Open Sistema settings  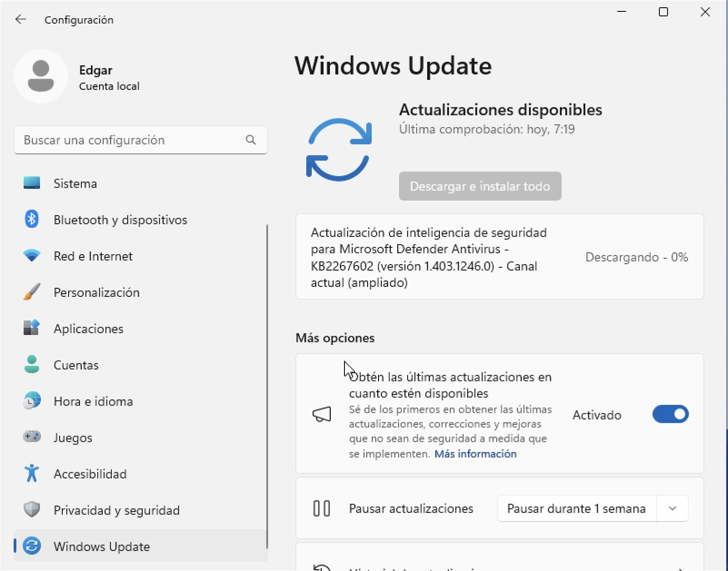(x=141, y=183)
